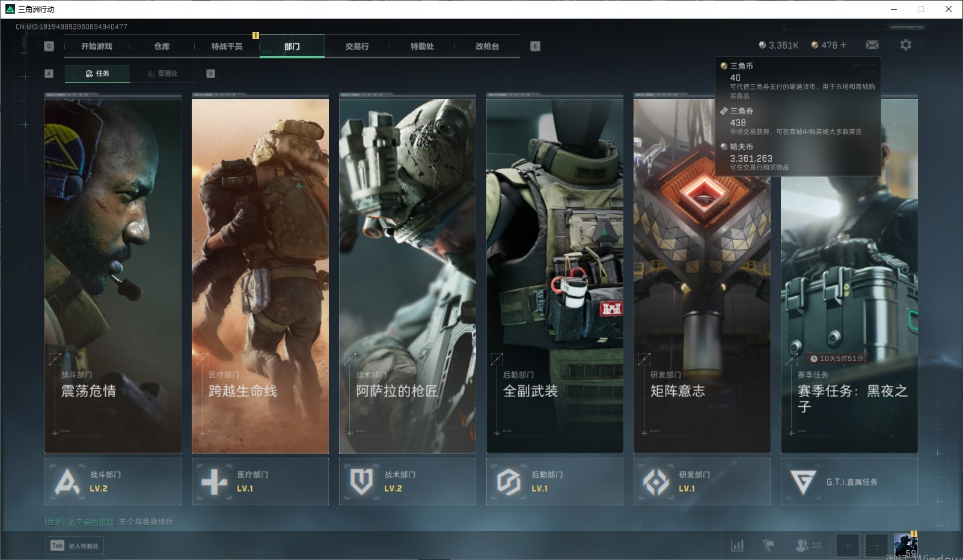This screenshot has height=560, width=963.
Task: Click the 研发部门 LV.1 department button
Action: pyautogui.click(x=702, y=482)
